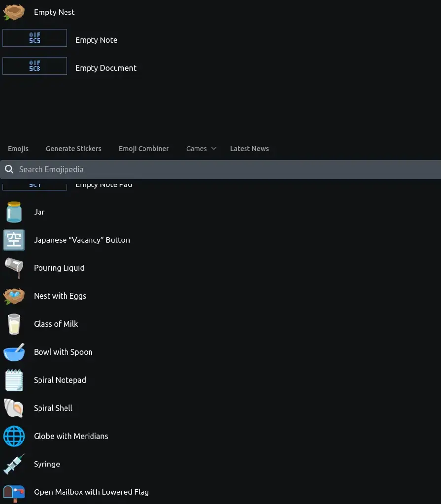Click the Empty Note placeholder image
Screen dimensions: 441x504
(35, 38)
